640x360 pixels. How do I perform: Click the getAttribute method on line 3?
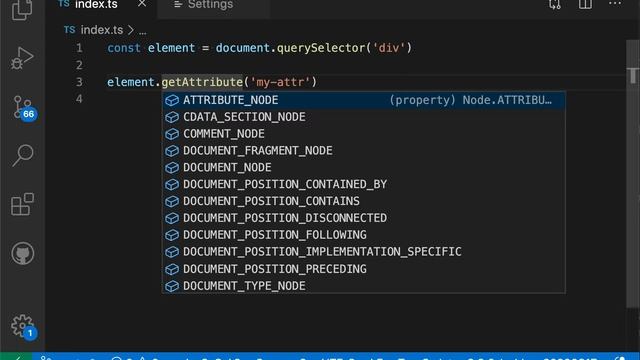202,82
